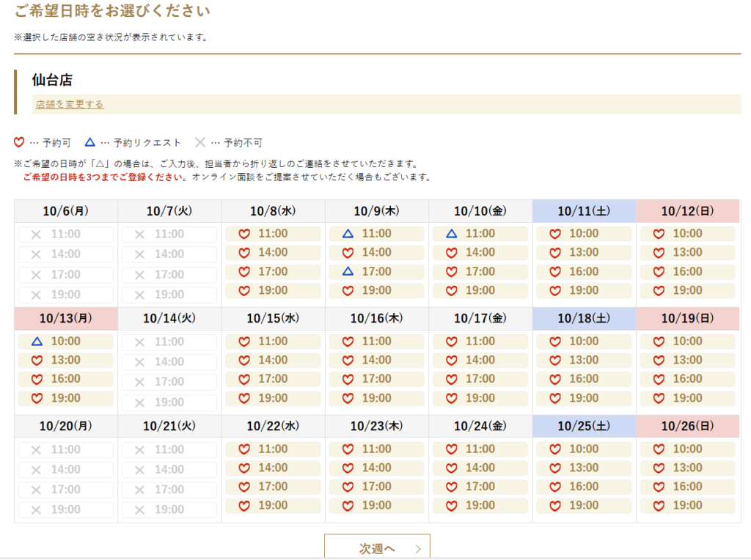Select the 10/8 (水) 11:00 slot

[x=273, y=234]
